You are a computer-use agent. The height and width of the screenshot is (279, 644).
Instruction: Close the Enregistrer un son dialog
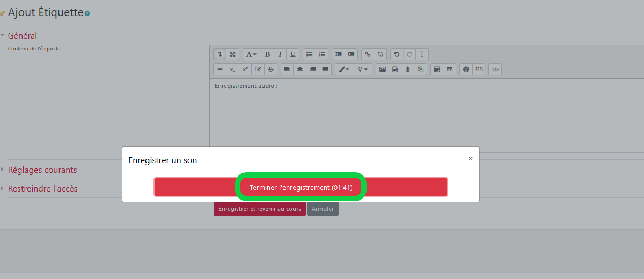(x=470, y=159)
